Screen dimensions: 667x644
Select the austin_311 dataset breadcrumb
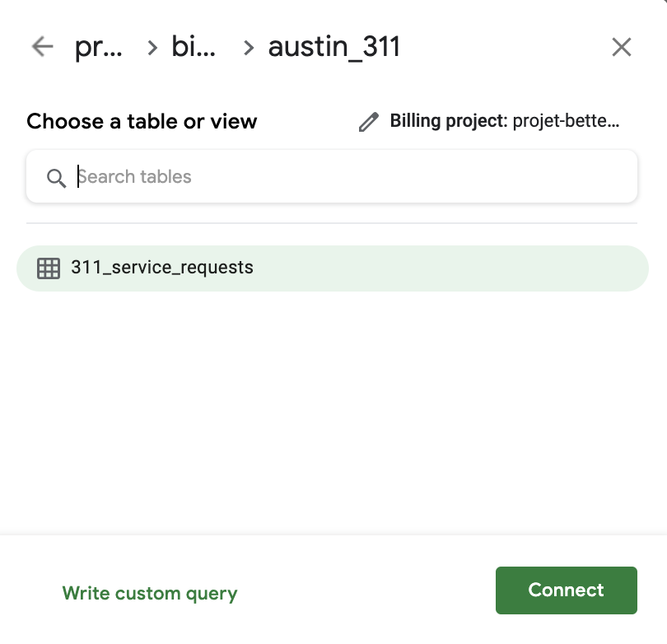click(x=333, y=47)
